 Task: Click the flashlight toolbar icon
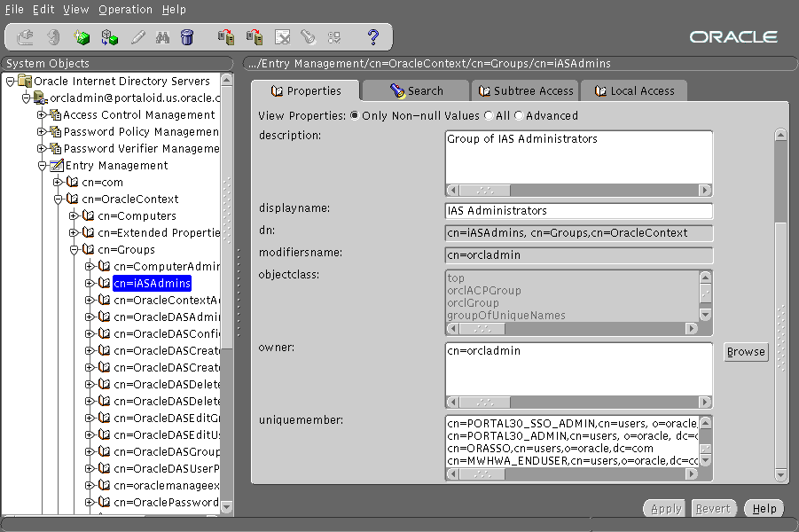click(x=308, y=37)
